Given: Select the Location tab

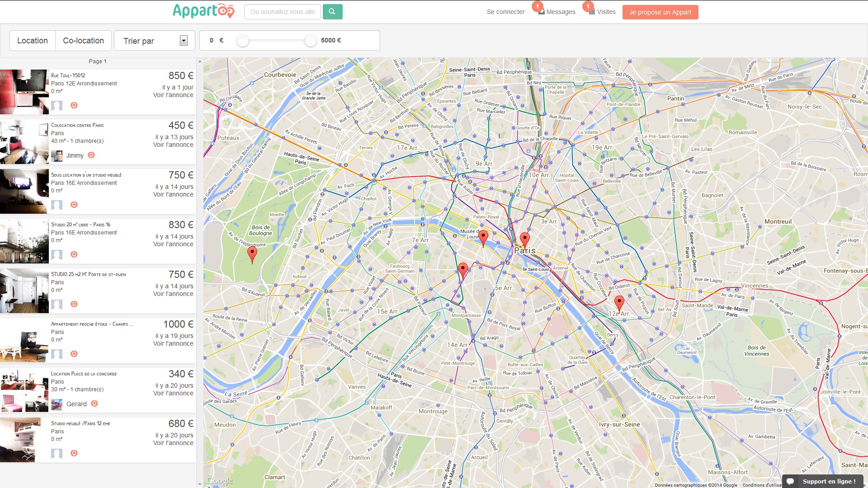Looking at the screenshot, I should coord(33,41).
